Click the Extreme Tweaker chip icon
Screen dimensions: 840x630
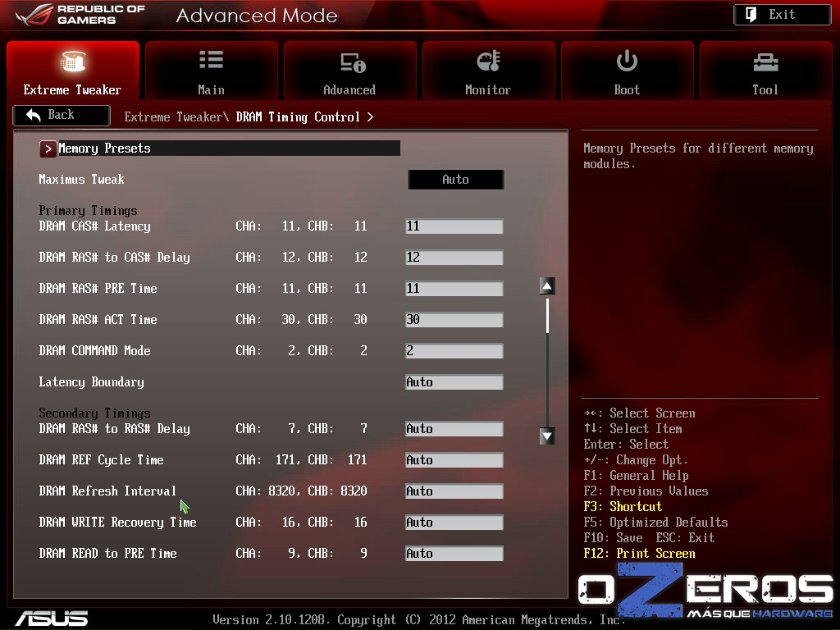click(x=73, y=61)
